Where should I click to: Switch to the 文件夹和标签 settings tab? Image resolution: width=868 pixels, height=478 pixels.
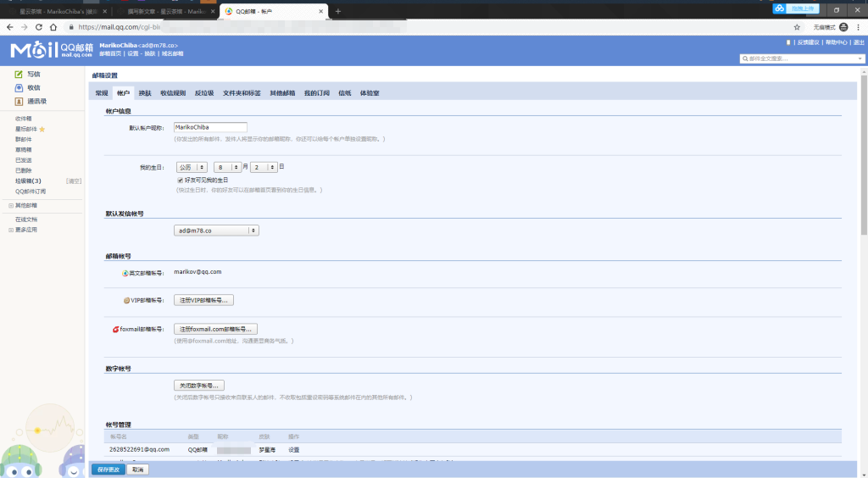click(242, 93)
